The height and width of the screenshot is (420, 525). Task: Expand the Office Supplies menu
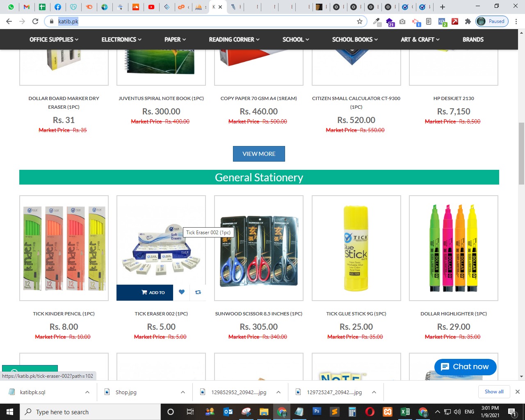pos(54,39)
